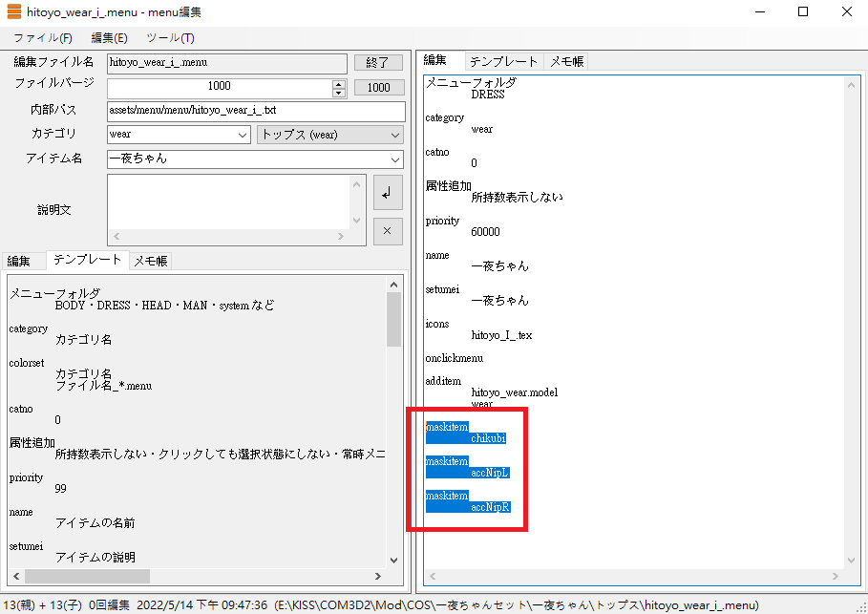Switch to left panel メモ帳 tab
The width and height of the screenshot is (868, 614).
151,261
